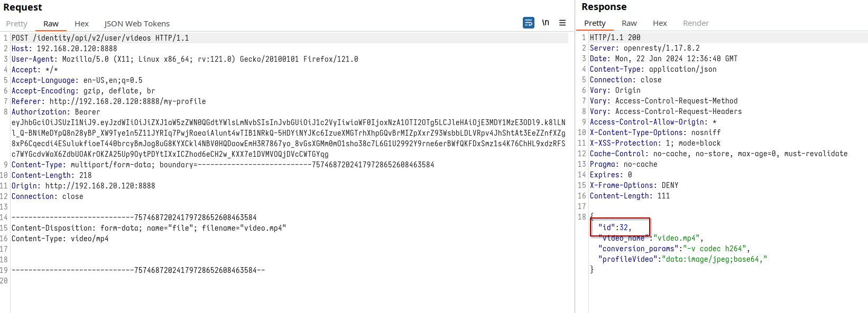Viewport: 868px width, 313px height.
Task: Open the Request panel hamburger options menu
Action: (x=562, y=23)
